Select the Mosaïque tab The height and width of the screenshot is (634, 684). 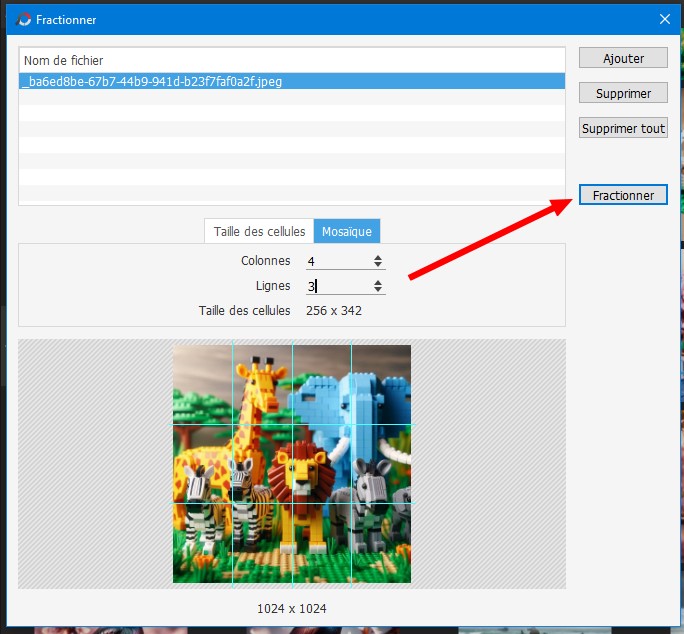coord(347,231)
